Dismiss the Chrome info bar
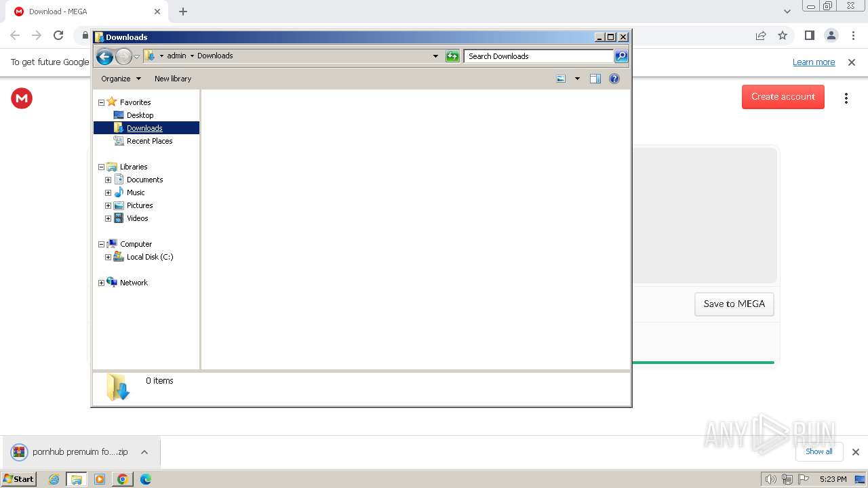Viewport: 868px width, 488px height. [852, 62]
